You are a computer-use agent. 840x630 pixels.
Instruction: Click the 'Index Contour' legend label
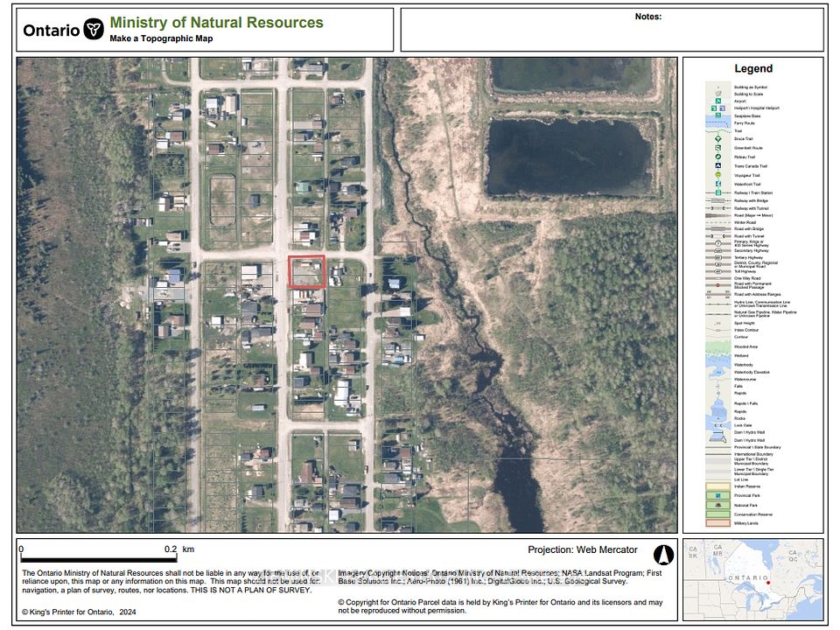[746, 330]
